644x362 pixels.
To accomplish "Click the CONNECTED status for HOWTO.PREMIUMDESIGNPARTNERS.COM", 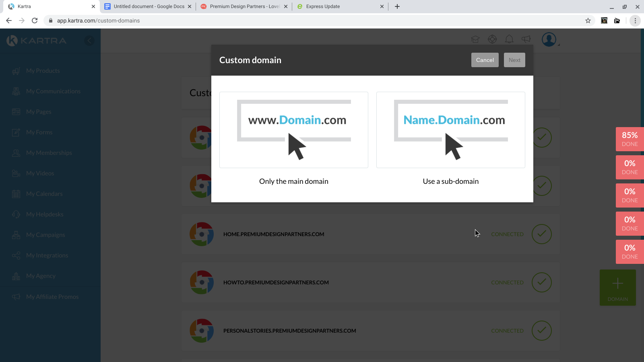I will pos(507,282).
